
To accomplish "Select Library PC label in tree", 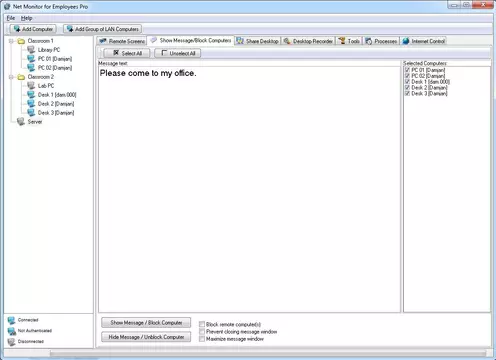I will (49, 50).
